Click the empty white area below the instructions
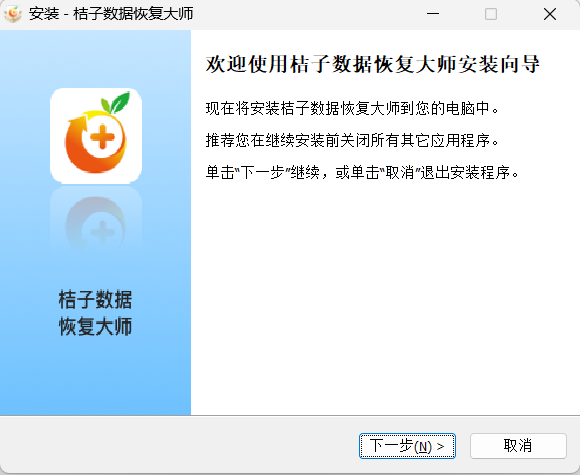The width and height of the screenshot is (580, 475). point(385,296)
